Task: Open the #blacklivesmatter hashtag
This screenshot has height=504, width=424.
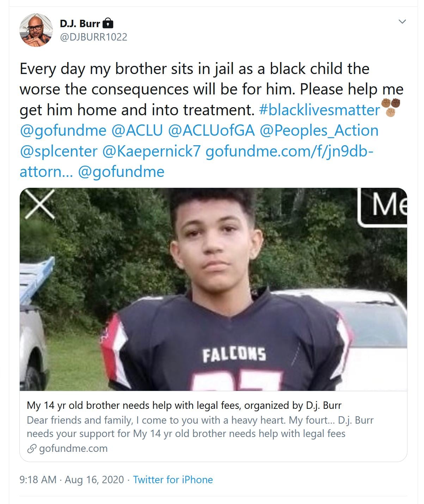Action: [319, 110]
